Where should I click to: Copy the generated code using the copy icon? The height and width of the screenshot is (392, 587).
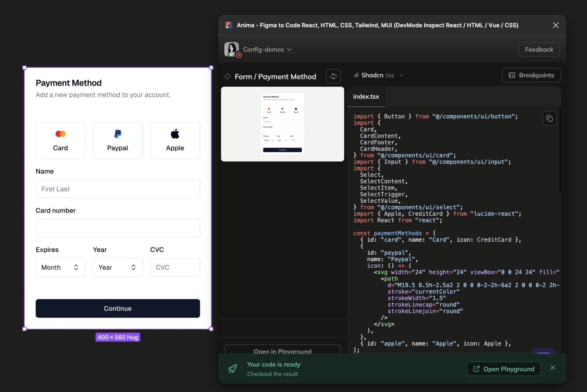(549, 118)
